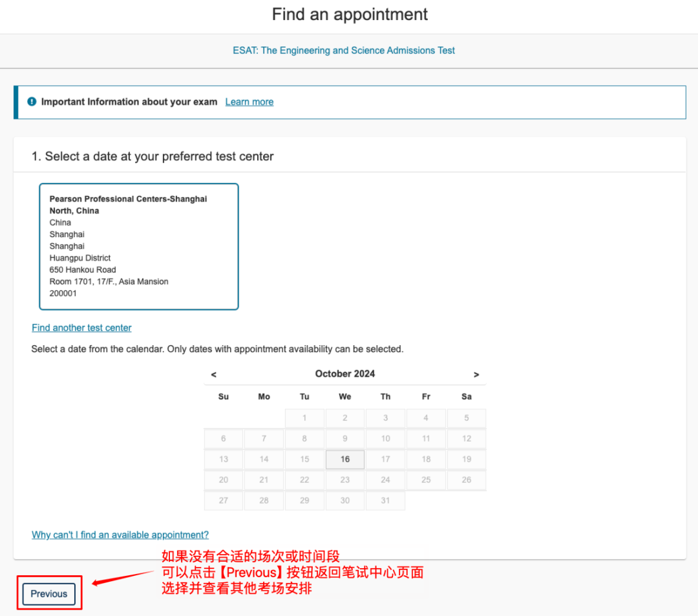Click the October 2024 month heading
The image size is (698, 616).
point(345,374)
